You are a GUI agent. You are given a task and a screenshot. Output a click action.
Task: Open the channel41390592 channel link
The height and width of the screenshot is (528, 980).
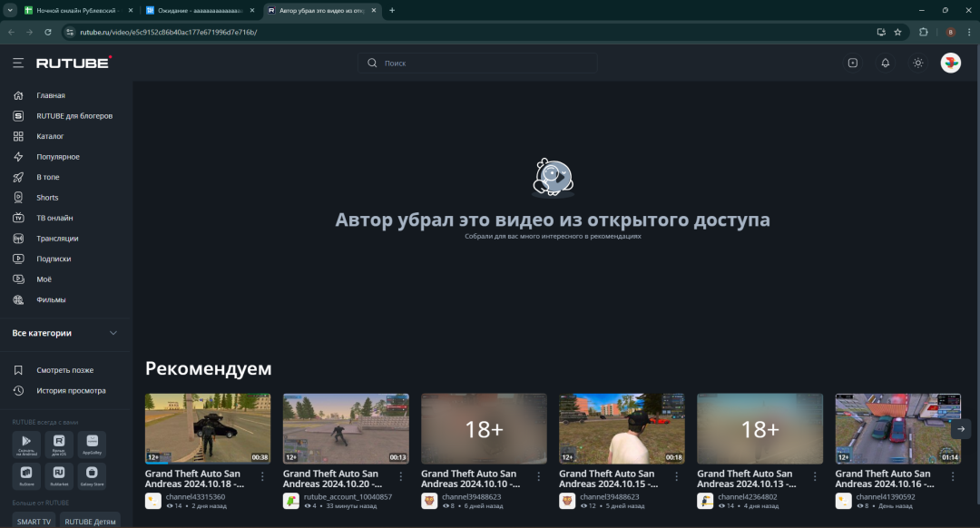[886, 497]
